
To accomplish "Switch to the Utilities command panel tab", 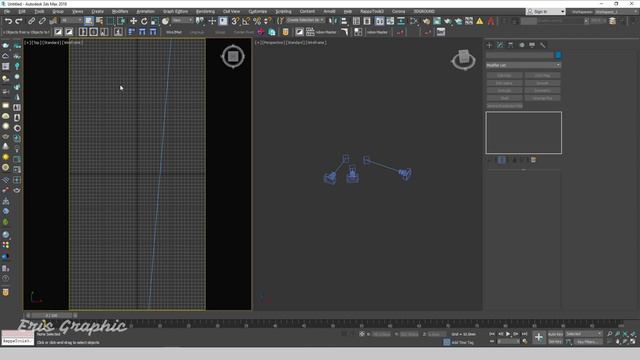I will pyautogui.click(x=542, y=45).
